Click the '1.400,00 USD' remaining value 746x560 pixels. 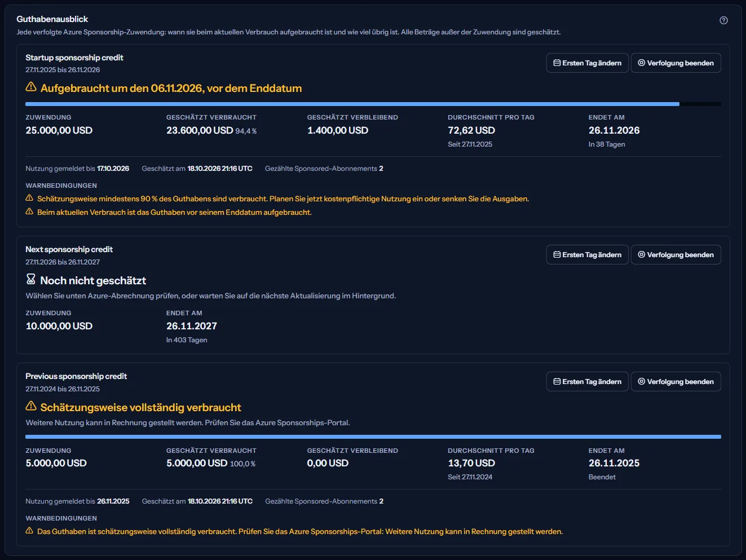tap(338, 130)
